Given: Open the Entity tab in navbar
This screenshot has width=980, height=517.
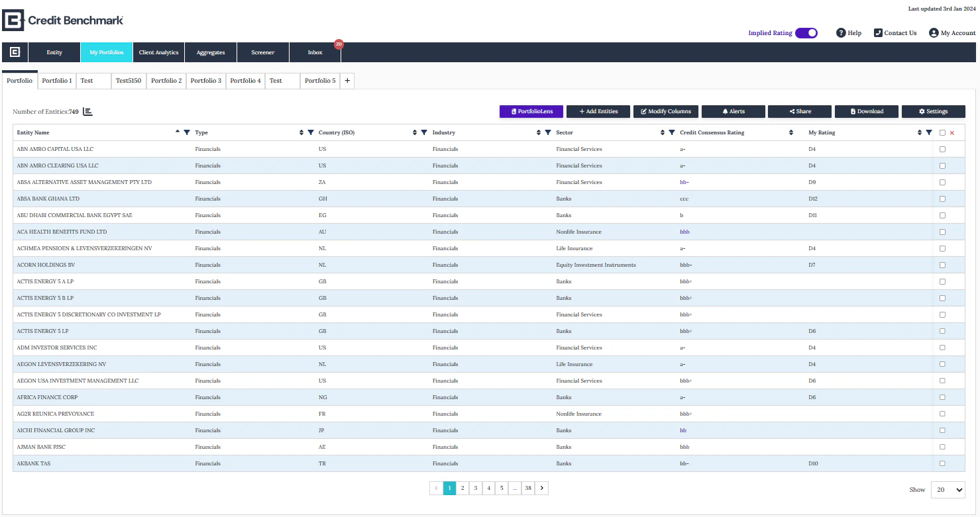Looking at the screenshot, I should 54,52.
